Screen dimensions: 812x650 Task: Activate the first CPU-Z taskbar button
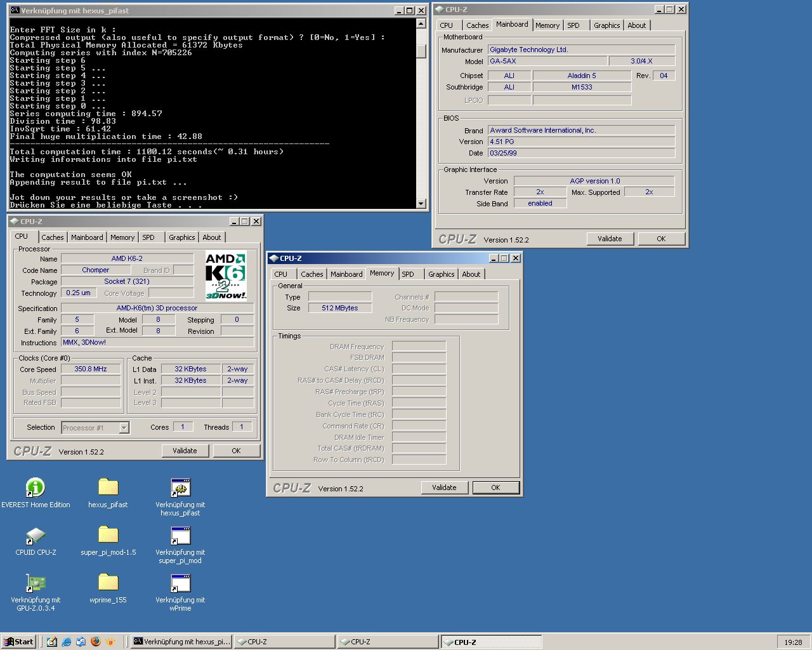(284, 642)
